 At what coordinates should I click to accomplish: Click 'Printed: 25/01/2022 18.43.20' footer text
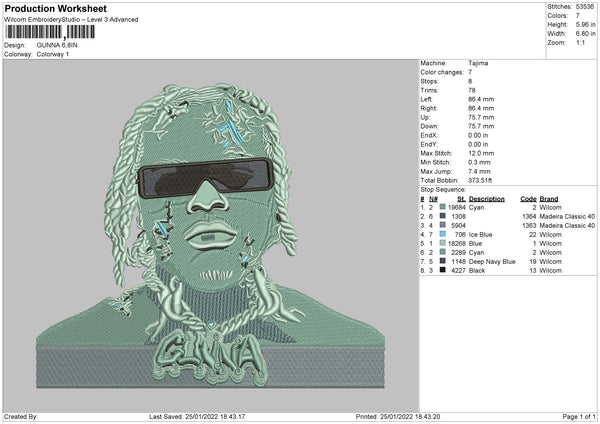pyautogui.click(x=398, y=417)
